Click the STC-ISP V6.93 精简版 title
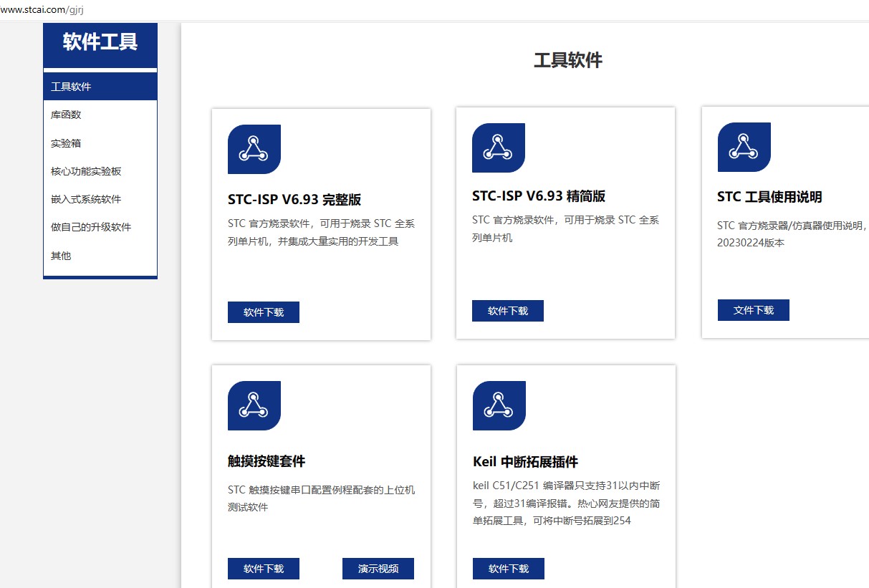The height and width of the screenshot is (588, 869). (x=539, y=196)
